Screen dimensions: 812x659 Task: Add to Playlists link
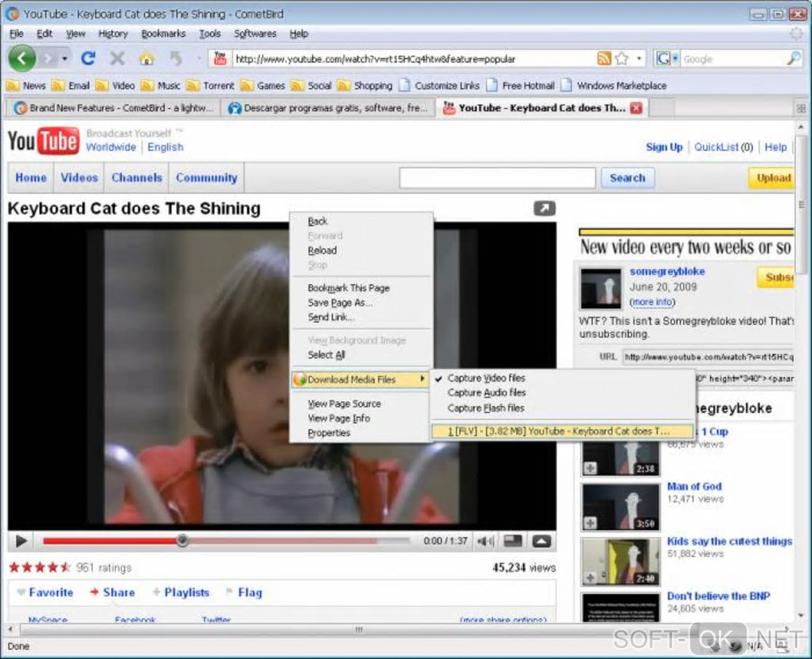[181, 592]
